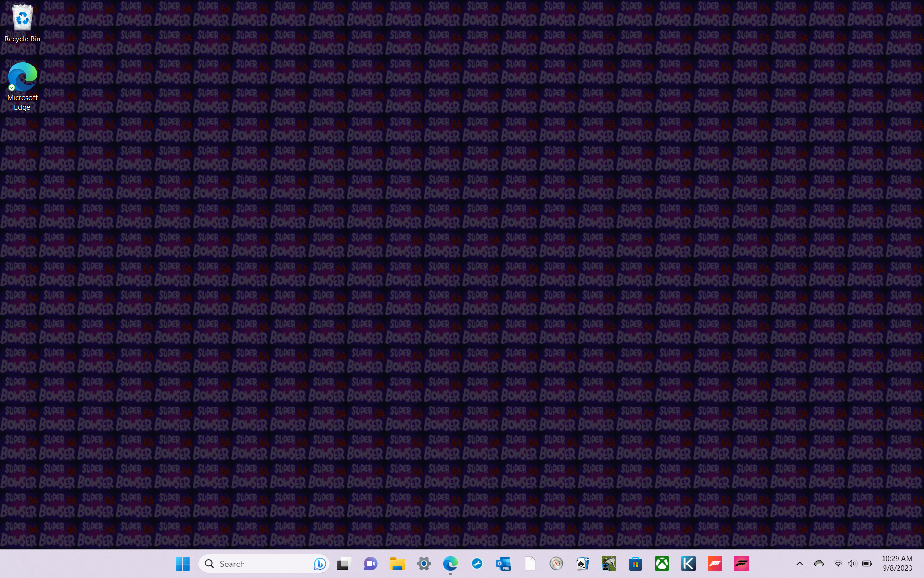Open the golf game icon in taskbar
Viewport: 924px width, 578px height.
(x=609, y=564)
